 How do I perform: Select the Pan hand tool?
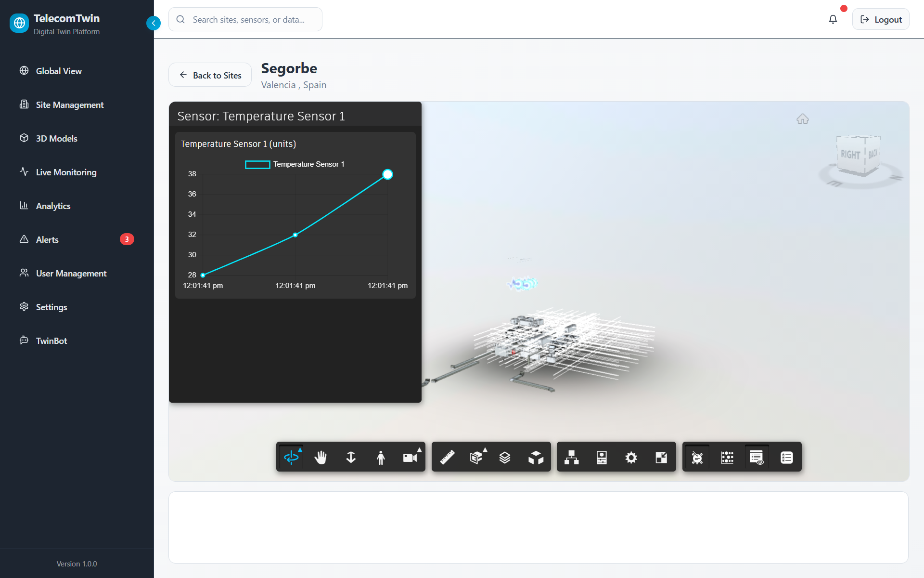[321, 457]
